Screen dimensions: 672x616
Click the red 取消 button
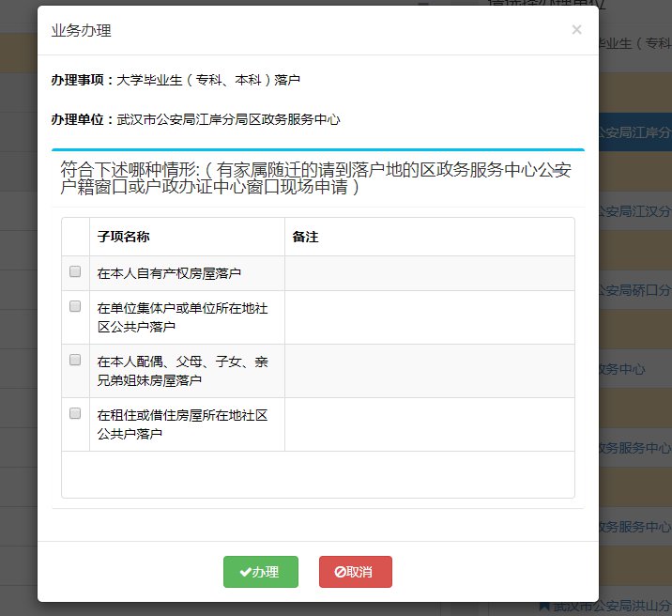click(x=356, y=572)
